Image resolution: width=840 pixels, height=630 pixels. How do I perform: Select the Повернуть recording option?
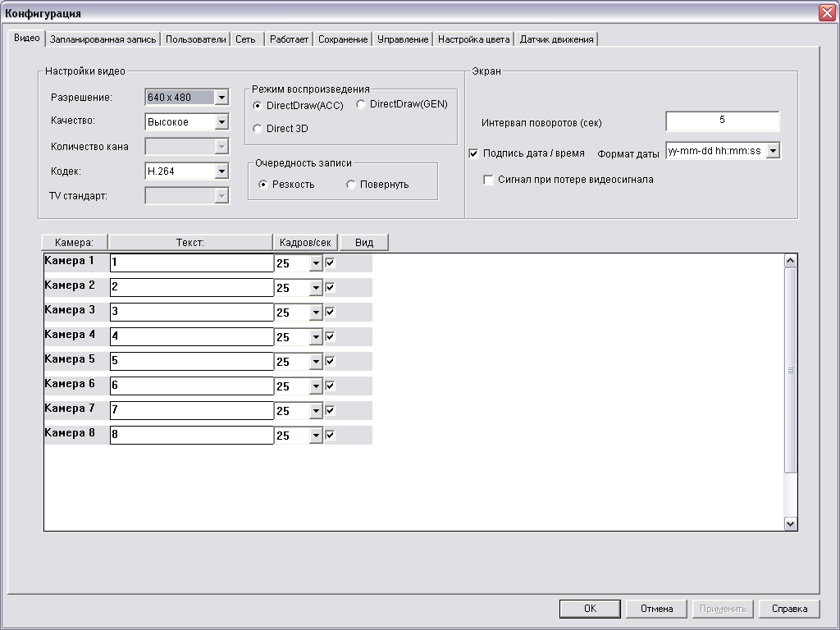tap(351, 185)
